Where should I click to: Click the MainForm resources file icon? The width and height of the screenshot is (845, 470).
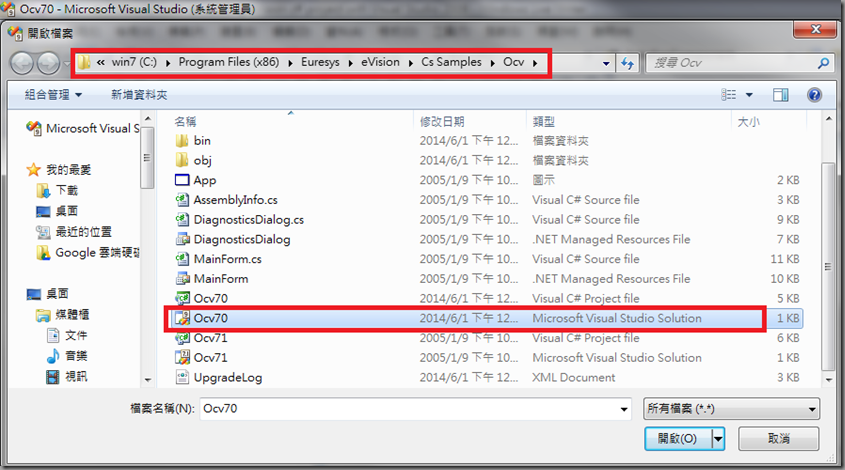182,279
